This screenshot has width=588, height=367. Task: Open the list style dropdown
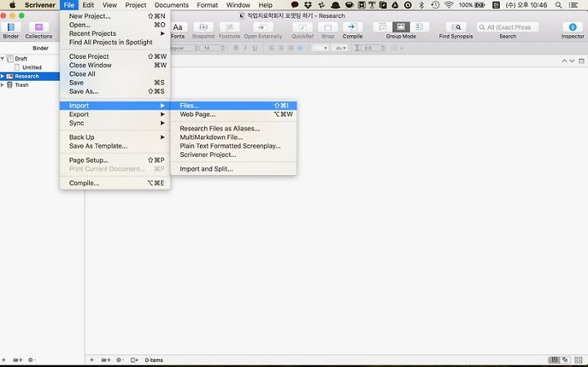point(397,48)
